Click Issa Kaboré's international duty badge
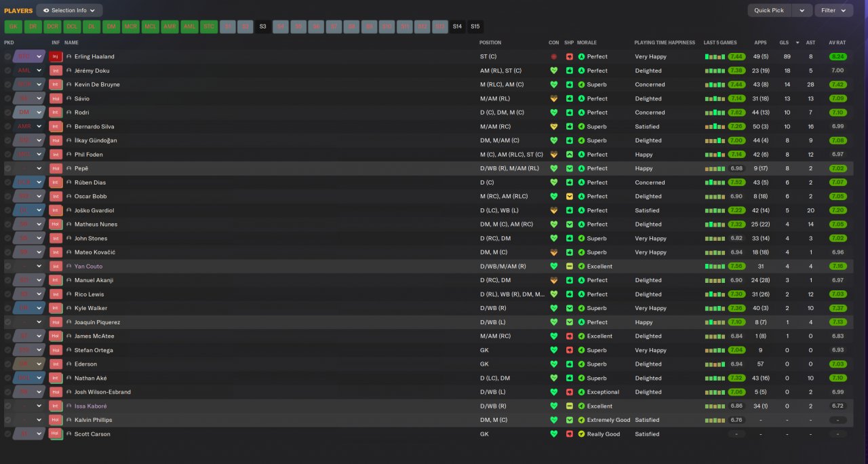Screen dimensions: 868x464 56,406
